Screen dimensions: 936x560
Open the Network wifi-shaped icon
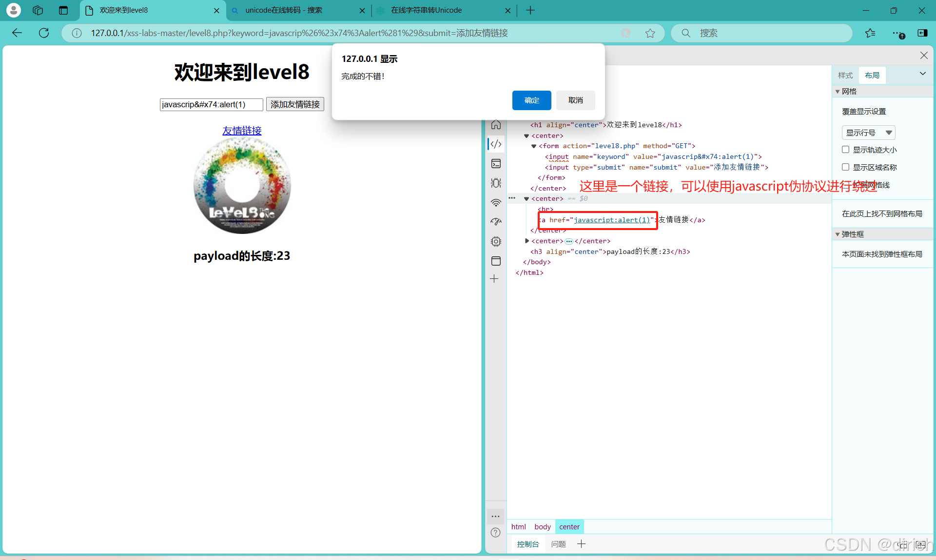[x=496, y=203]
